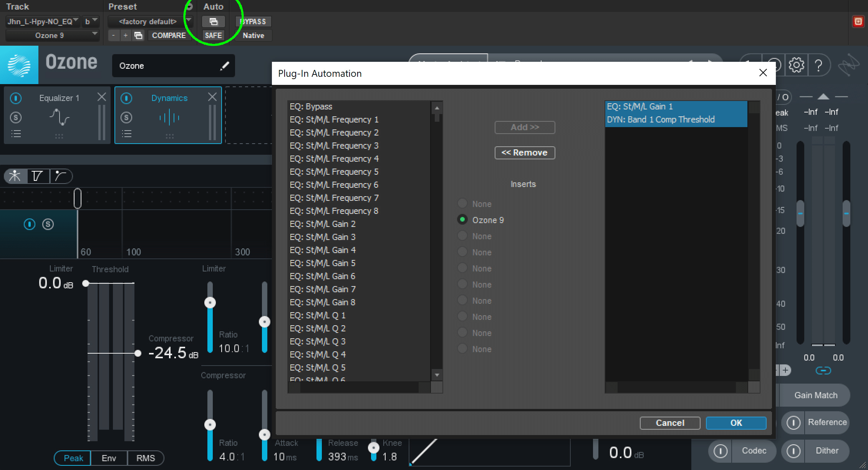This screenshot has height=470, width=868.
Task: Solo the Dynamics module
Action: (x=126, y=118)
